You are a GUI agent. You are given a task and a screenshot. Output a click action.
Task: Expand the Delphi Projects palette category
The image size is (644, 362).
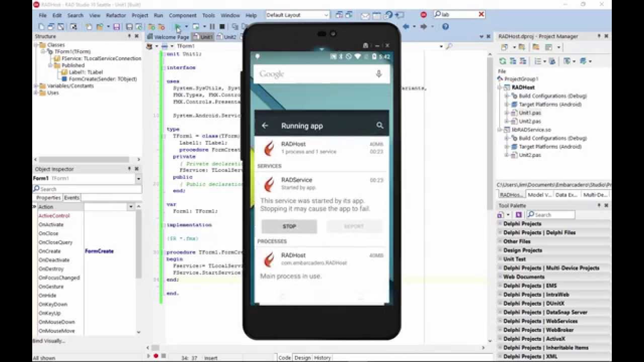pyautogui.click(x=500, y=224)
